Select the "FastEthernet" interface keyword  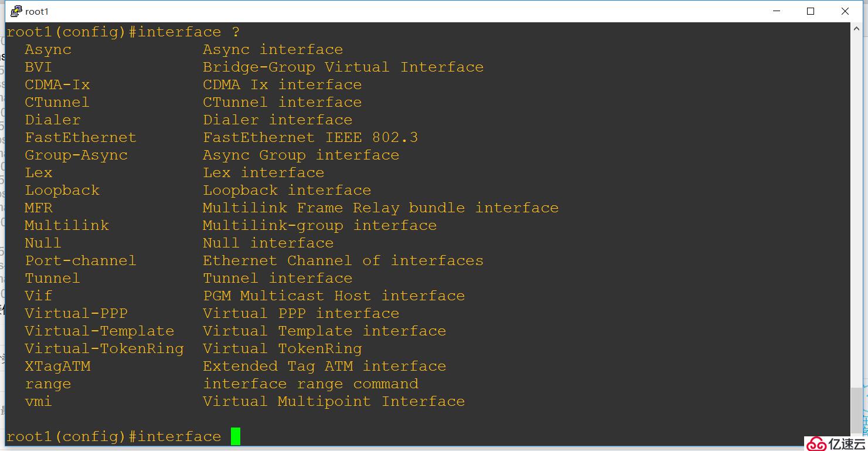point(81,138)
